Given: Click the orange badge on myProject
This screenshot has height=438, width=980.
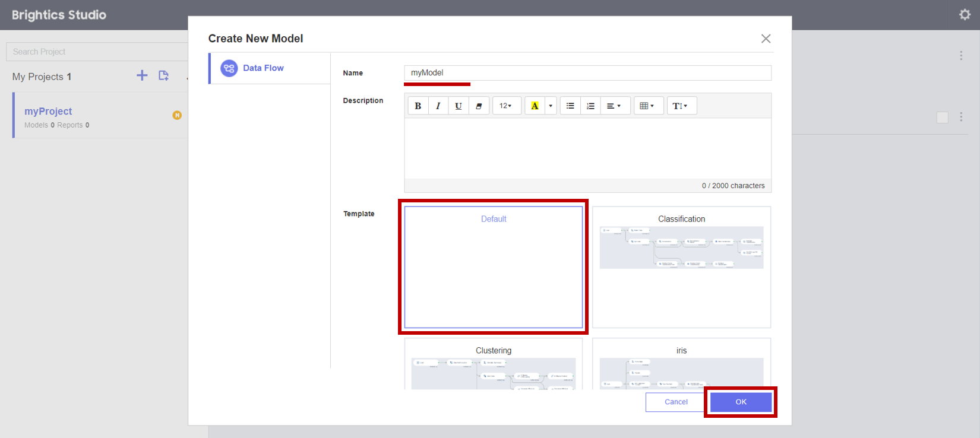Looking at the screenshot, I should tap(177, 115).
